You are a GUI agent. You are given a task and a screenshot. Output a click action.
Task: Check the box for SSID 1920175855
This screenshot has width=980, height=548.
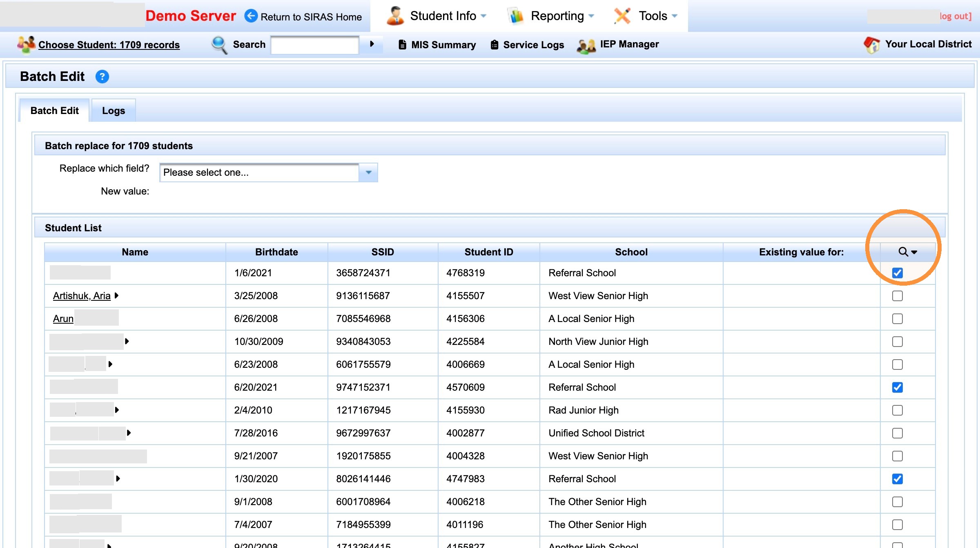click(897, 456)
